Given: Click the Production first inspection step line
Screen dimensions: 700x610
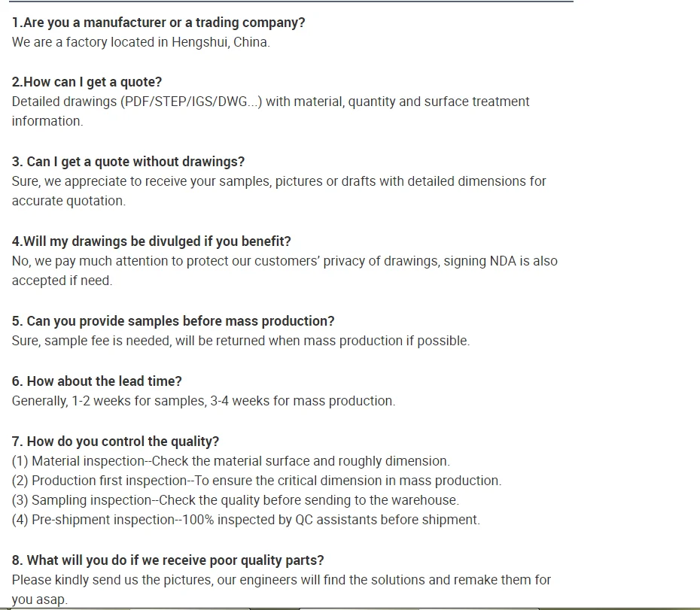Looking at the screenshot, I should tap(256, 481).
